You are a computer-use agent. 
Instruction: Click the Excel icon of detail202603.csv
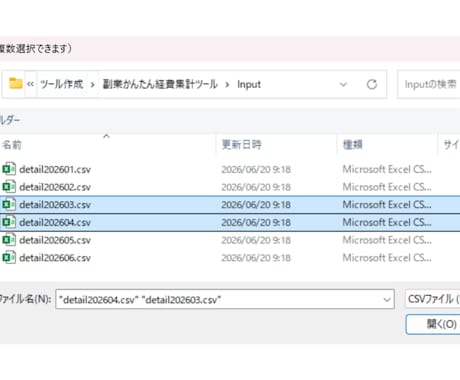[x=9, y=204]
